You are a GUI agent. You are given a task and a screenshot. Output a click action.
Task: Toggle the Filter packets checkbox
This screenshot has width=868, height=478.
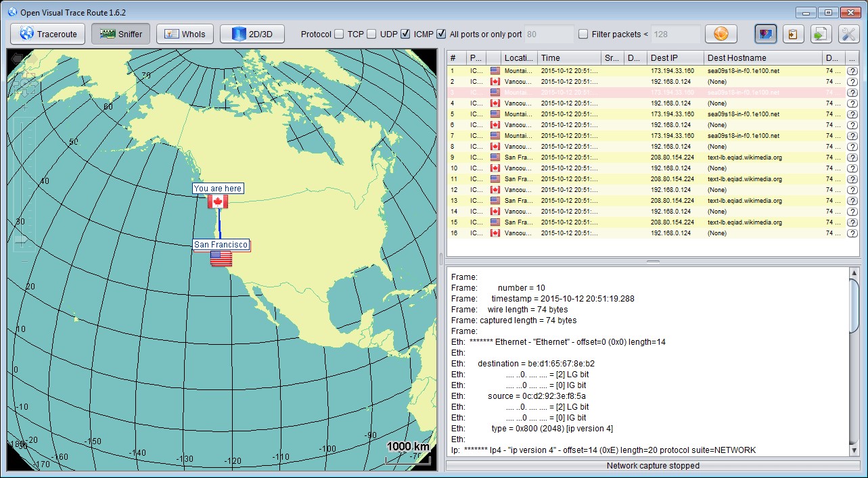tap(583, 34)
